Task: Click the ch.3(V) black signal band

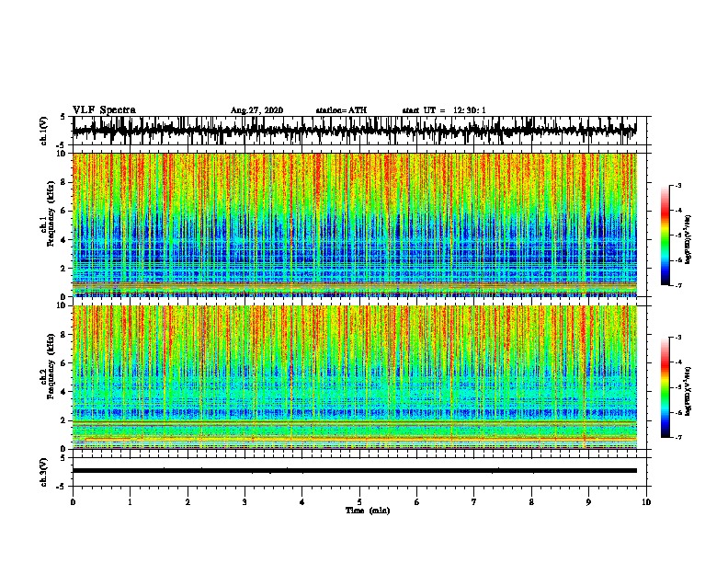Action: [354, 471]
